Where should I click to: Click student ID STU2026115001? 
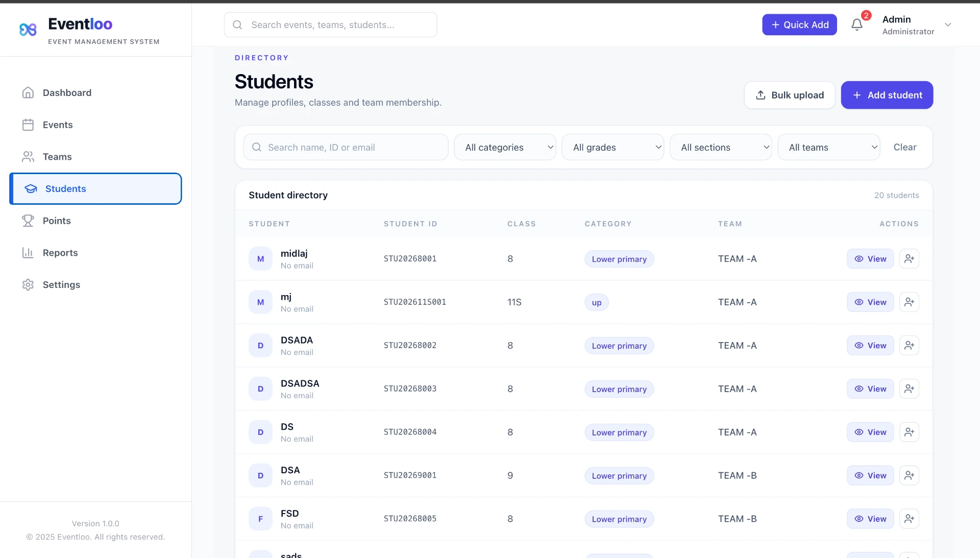coord(414,302)
